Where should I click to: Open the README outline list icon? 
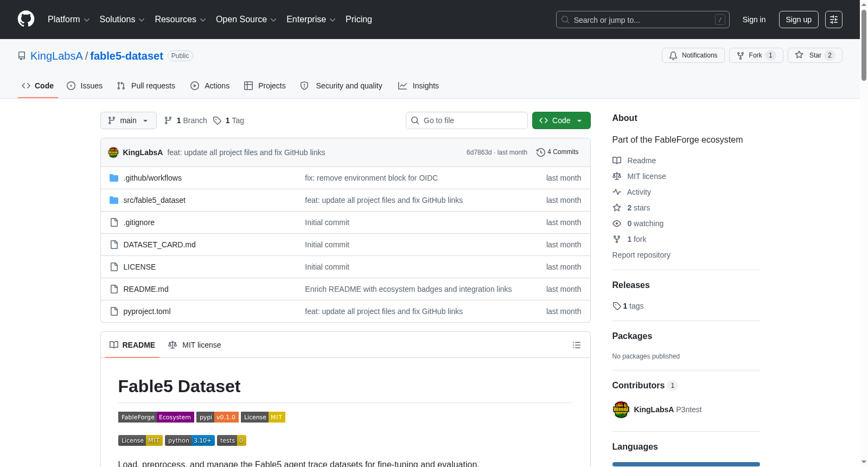point(577,345)
